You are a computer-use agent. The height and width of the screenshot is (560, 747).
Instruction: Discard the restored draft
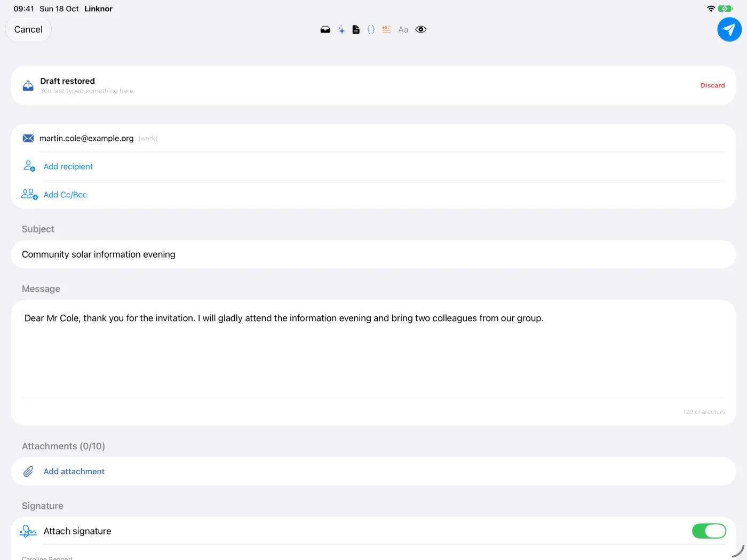pos(712,85)
